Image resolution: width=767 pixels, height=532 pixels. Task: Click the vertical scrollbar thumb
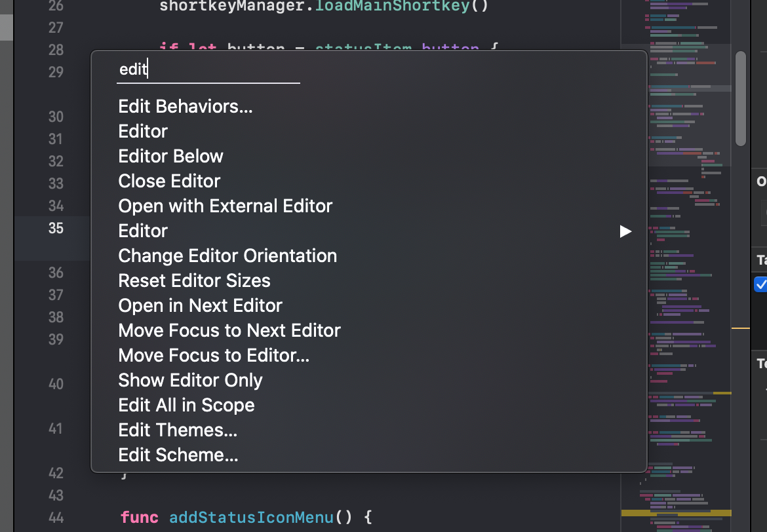[741, 98]
